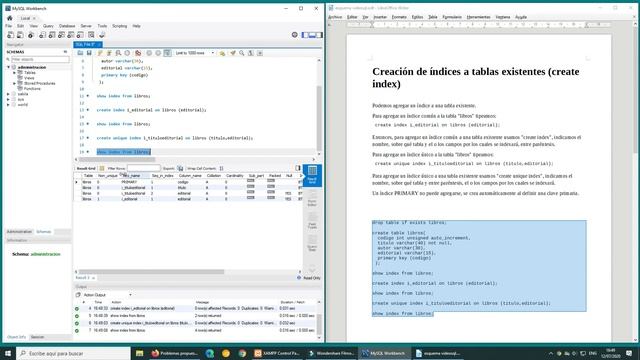Collapse the administracion schema node
The width and height of the screenshot is (640, 360).
(8, 67)
